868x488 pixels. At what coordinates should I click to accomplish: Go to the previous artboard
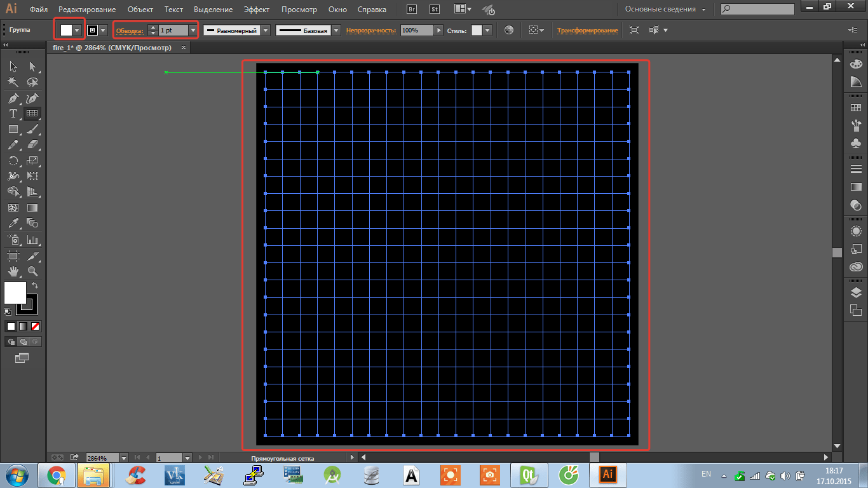148,457
